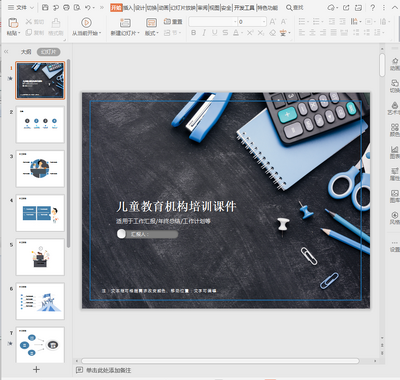This screenshot has height=380, width=400.
Task: Open the font size combo box
Action: [252, 22]
